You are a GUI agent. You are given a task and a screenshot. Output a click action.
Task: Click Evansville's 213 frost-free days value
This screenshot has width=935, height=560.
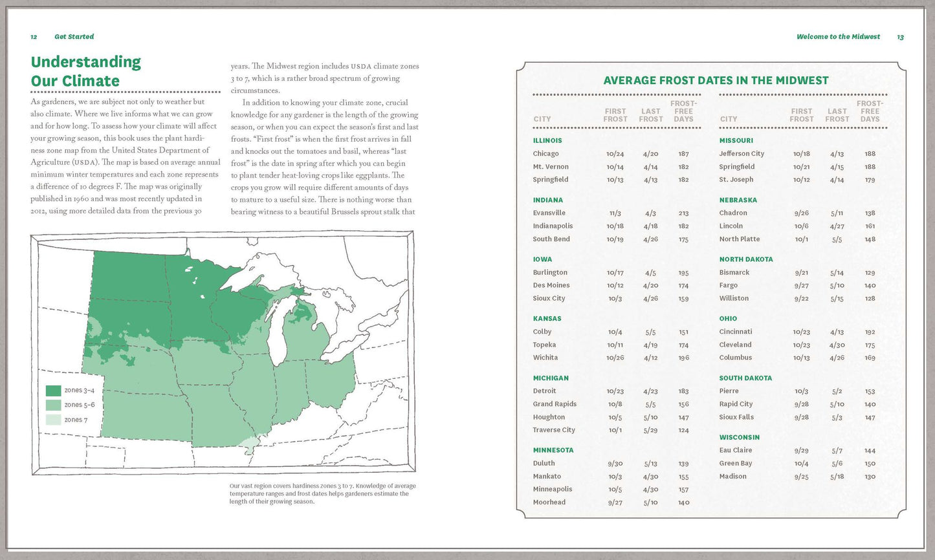684,213
